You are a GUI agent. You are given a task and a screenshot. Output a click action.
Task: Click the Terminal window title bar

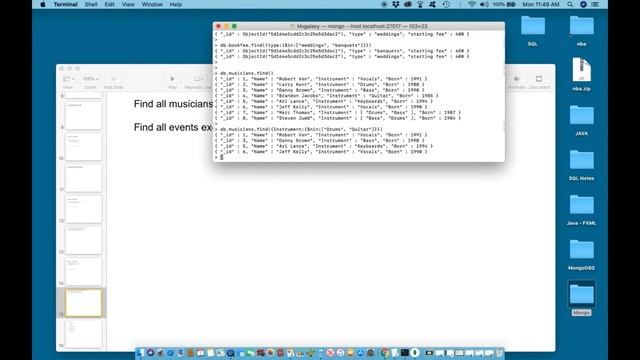pyautogui.click(x=358, y=26)
